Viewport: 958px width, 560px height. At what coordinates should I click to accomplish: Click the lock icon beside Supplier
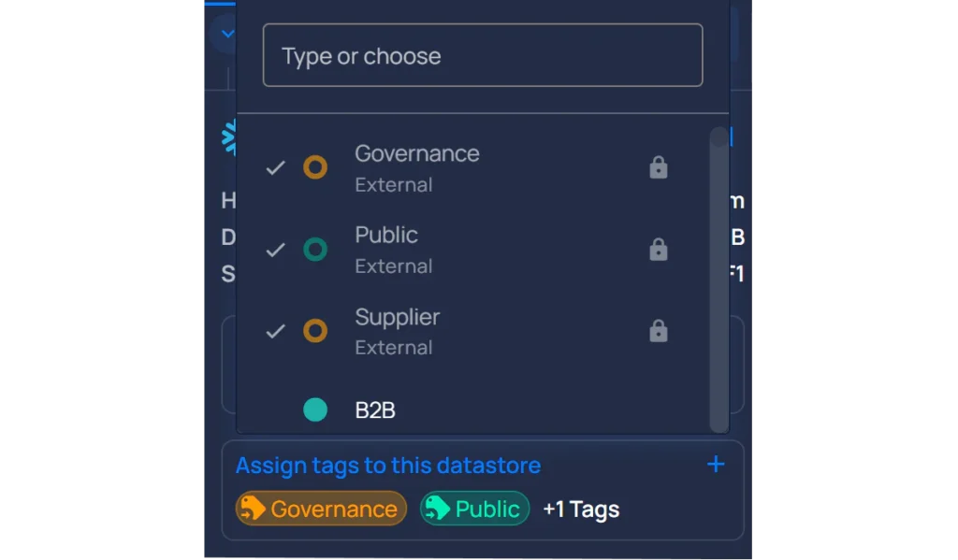[x=658, y=330]
